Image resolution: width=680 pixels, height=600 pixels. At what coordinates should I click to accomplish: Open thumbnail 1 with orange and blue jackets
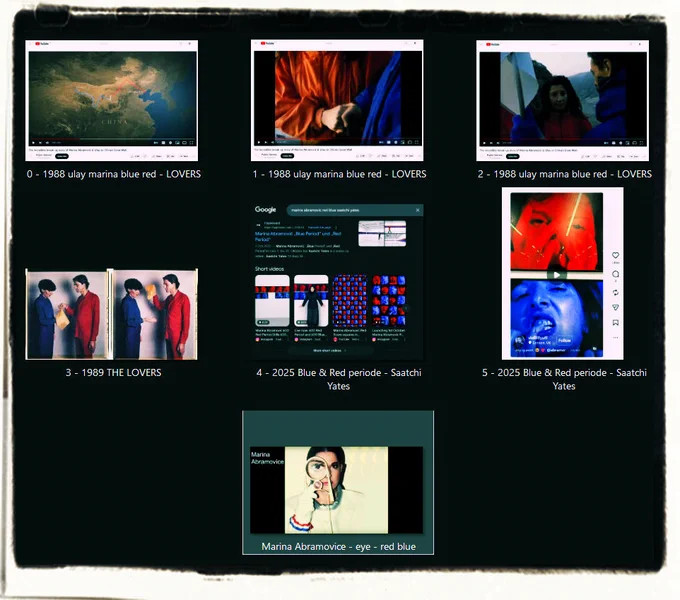tap(337, 100)
